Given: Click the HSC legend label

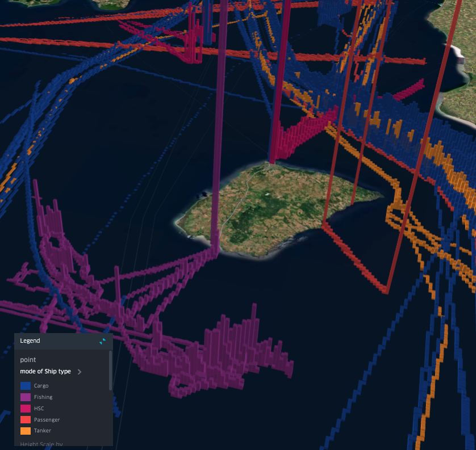Looking at the screenshot, I should click(x=39, y=409).
